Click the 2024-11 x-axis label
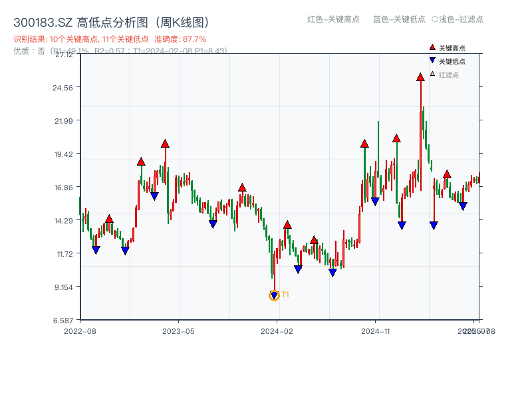The height and width of the screenshot is (399, 532). point(375,331)
